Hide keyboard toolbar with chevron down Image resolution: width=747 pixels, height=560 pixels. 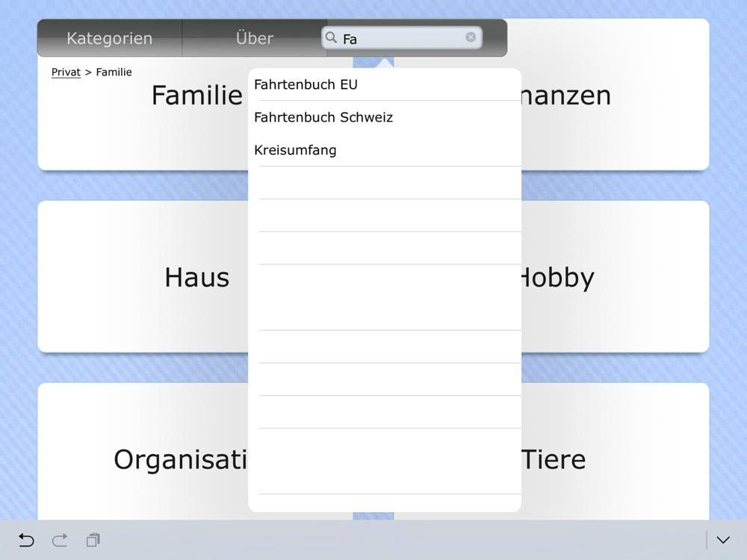(723, 540)
